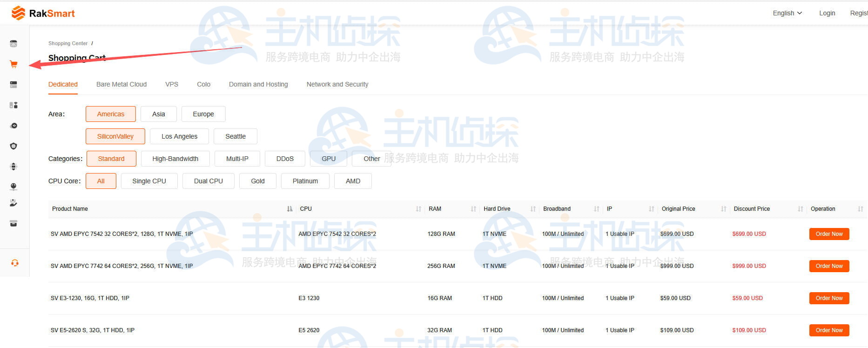
Task: Choose the Seattle location
Action: (236, 136)
